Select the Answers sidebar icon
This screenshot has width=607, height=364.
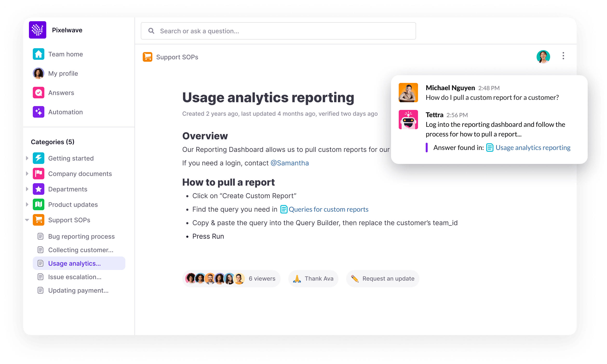click(39, 93)
